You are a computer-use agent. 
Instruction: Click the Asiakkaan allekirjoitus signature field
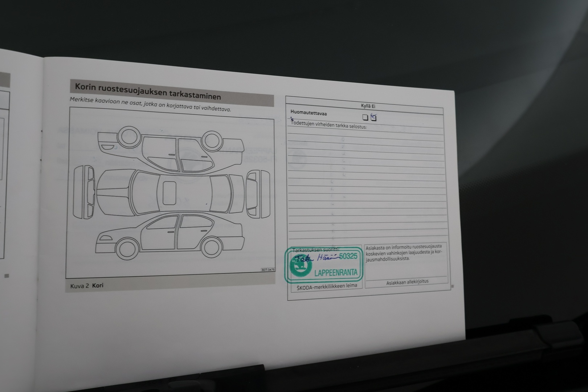coord(407,282)
